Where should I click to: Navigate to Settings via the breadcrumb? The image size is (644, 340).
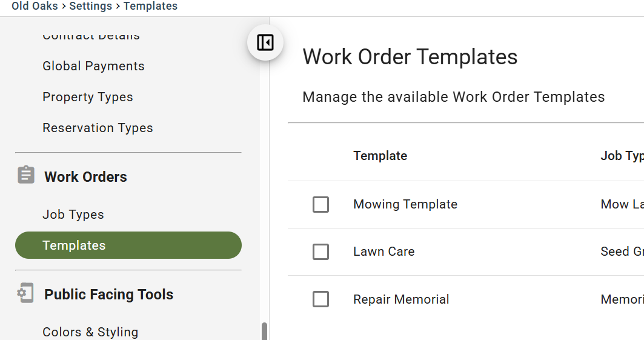pos(91,6)
